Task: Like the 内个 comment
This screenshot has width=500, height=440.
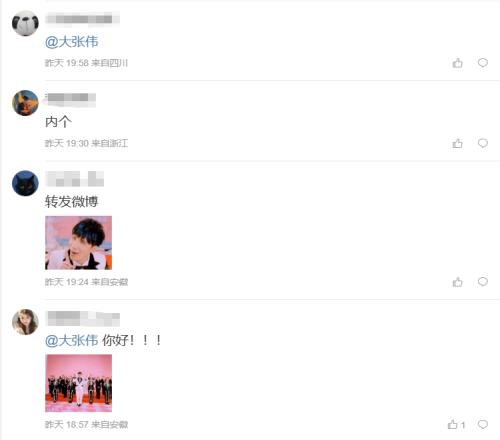Action: 457,143
